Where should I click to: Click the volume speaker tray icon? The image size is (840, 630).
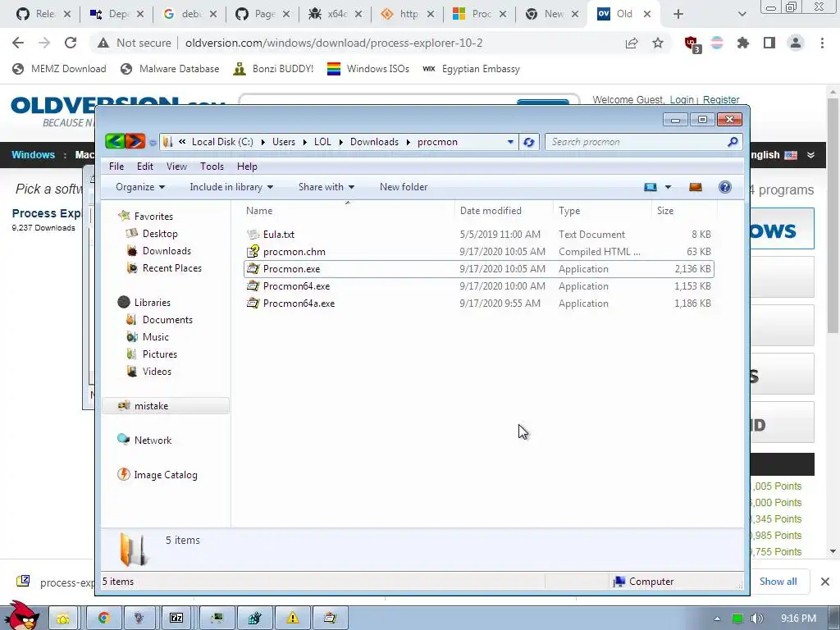(756, 619)
